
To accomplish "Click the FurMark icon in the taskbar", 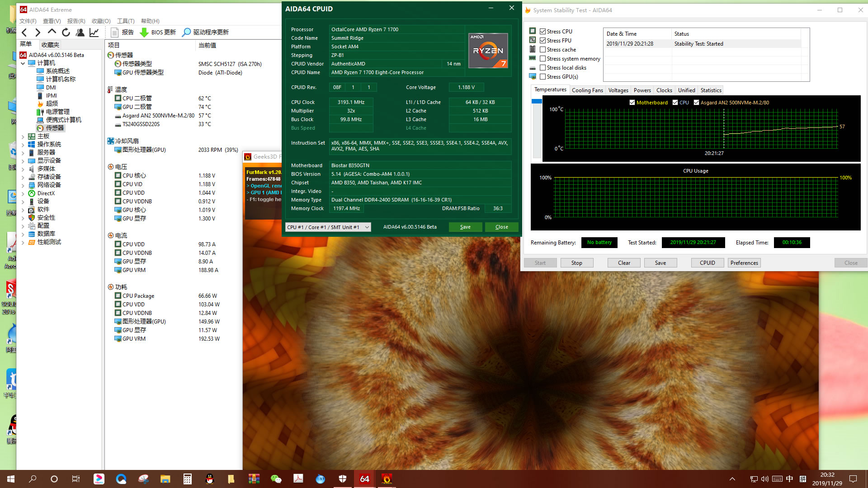I will click(x=387, y=479).
